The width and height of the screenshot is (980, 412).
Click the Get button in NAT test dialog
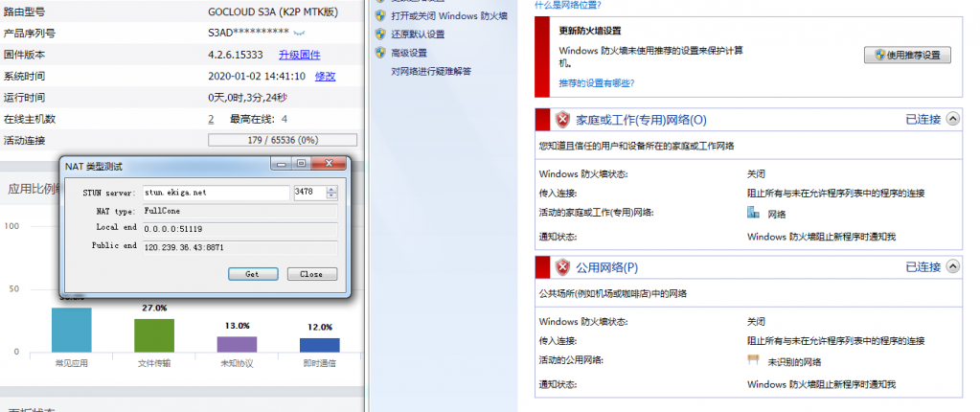tap(253, 274)
